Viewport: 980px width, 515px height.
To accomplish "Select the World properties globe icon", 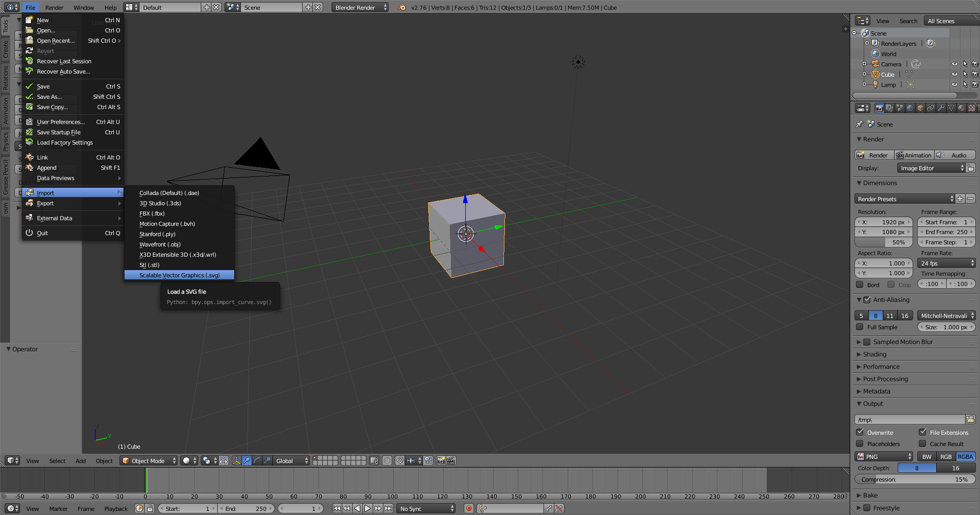I will click(909, 108).
